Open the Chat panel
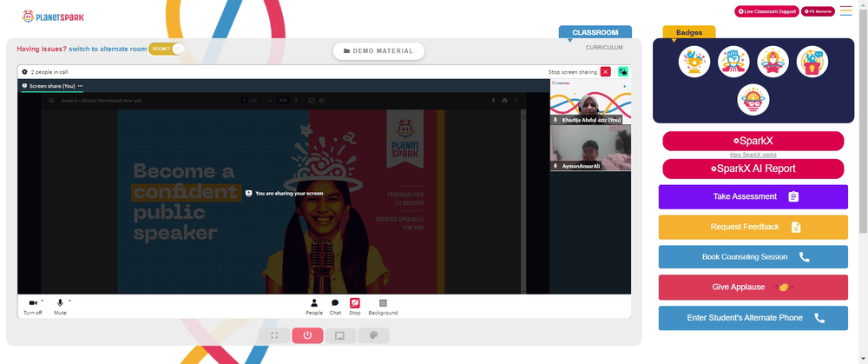 pyautogui.click(x=335, y=307)
